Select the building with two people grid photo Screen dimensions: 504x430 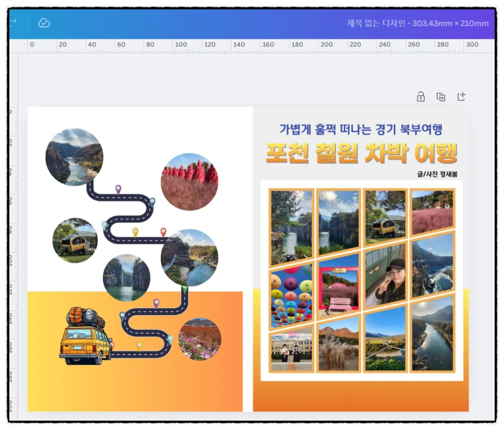291,350
